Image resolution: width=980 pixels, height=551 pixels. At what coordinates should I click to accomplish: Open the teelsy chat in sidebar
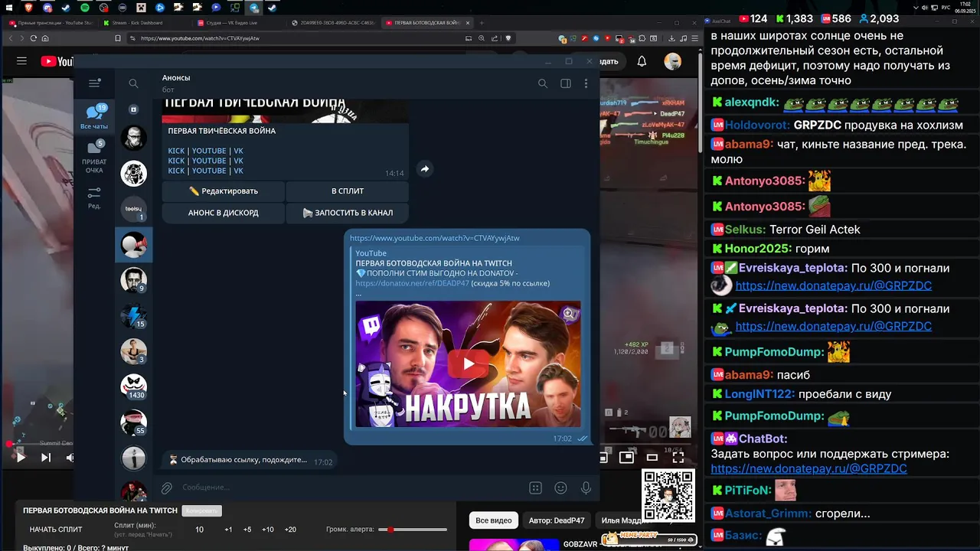click(134, 209)
